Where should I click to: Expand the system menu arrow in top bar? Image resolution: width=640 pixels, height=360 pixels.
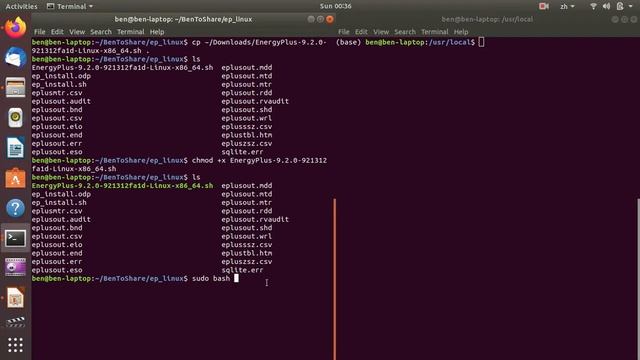[x=631, y=7]
